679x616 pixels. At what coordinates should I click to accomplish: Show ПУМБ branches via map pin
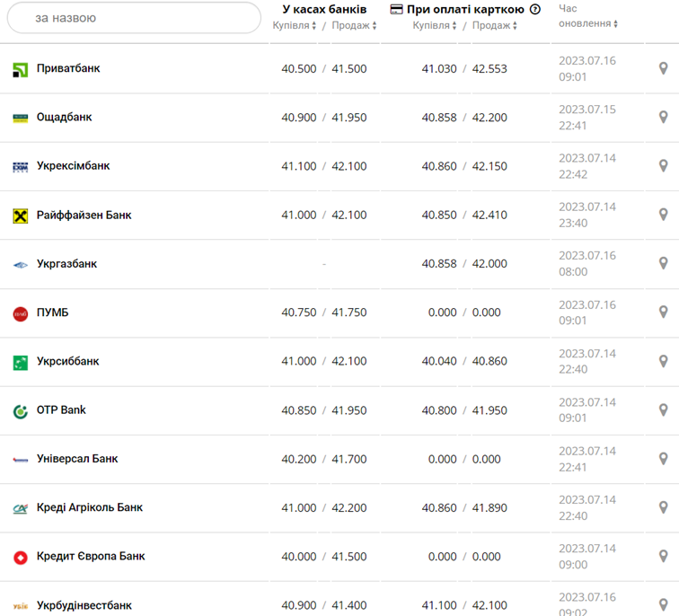[x=663, y=312]
